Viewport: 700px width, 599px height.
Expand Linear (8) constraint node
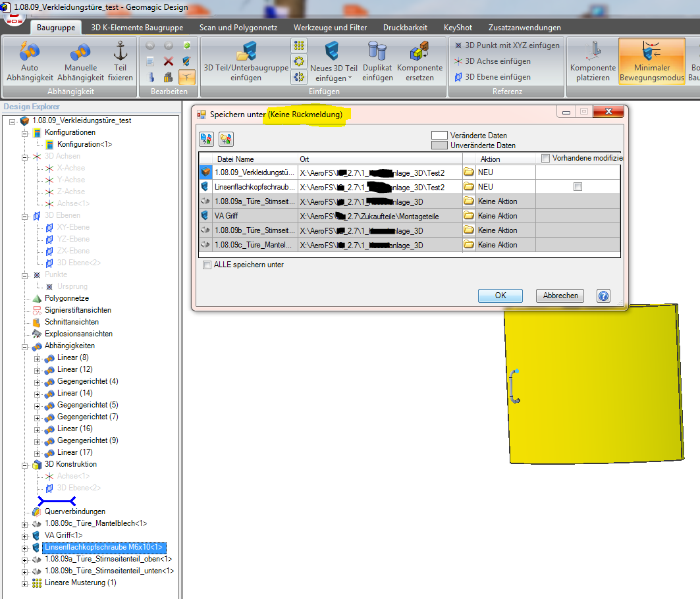point(38,359)
